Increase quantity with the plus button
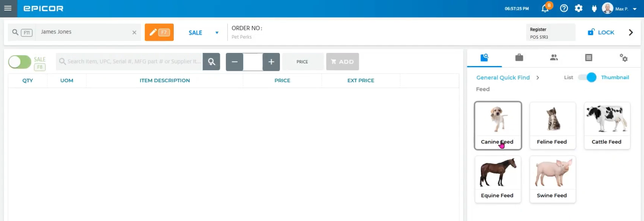 (x=271, y=62)
